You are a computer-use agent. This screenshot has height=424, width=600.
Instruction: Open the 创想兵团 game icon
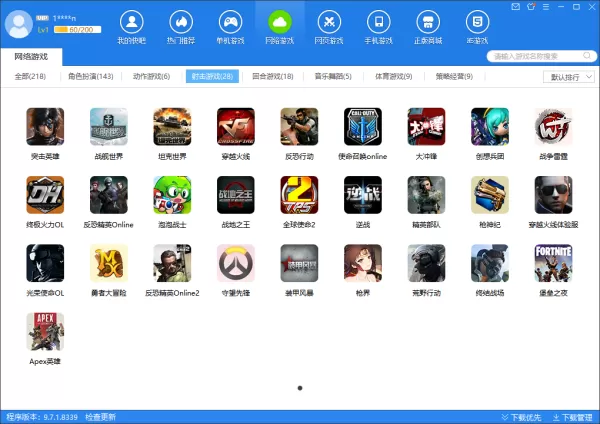490,127
